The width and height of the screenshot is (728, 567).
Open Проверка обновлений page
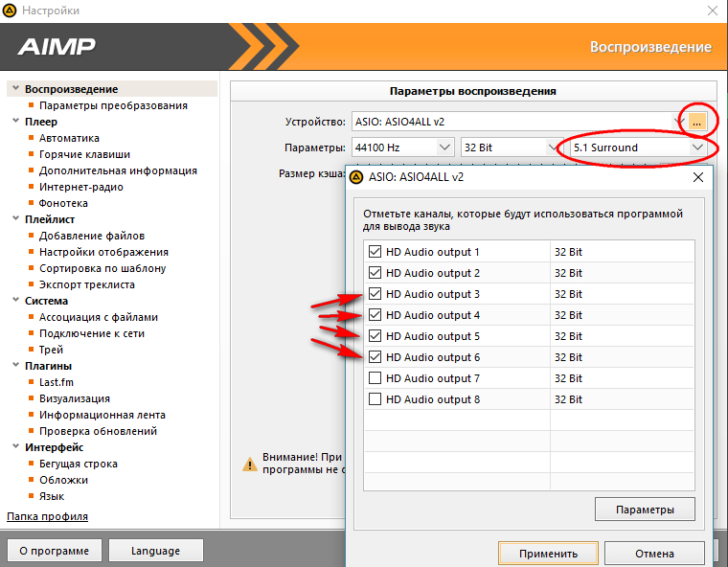pos(98,430)
